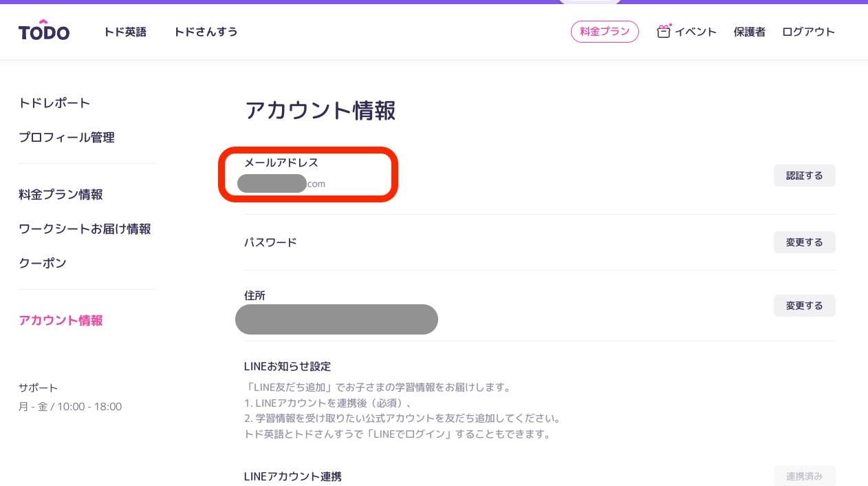Go to the 保護者 page
Viewport: 868px width, 486px height.
[x=749, y=32]
